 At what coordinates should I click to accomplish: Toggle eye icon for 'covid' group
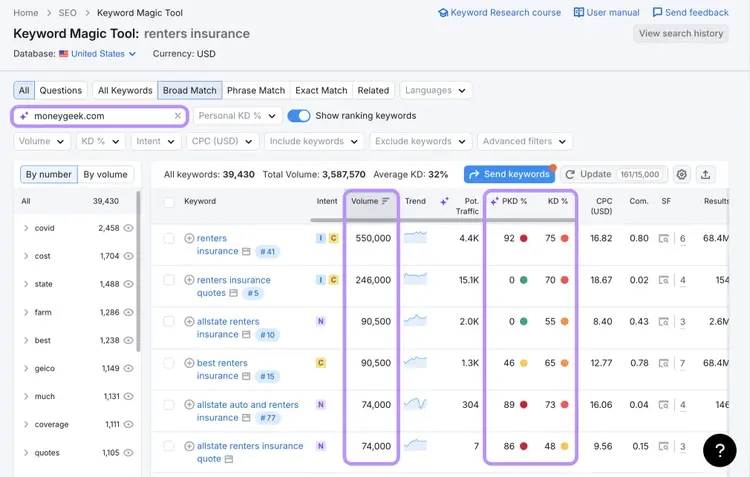point(128,228)
